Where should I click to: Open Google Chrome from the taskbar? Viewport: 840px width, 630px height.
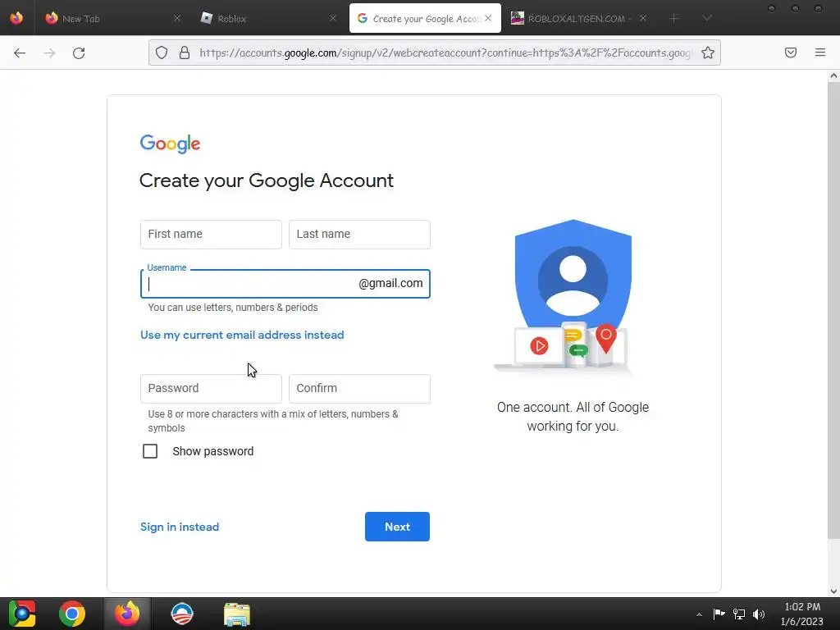tap(72, 614)
